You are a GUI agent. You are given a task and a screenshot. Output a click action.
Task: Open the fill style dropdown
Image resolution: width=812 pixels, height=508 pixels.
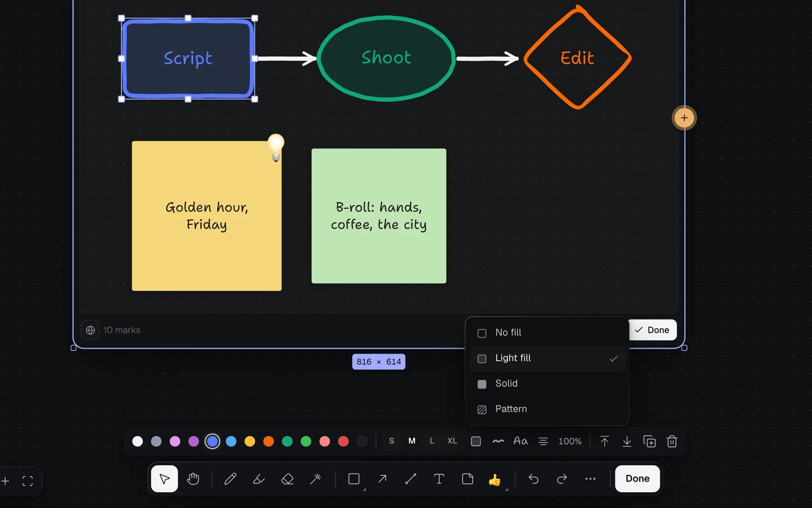[x=476, y=441]
